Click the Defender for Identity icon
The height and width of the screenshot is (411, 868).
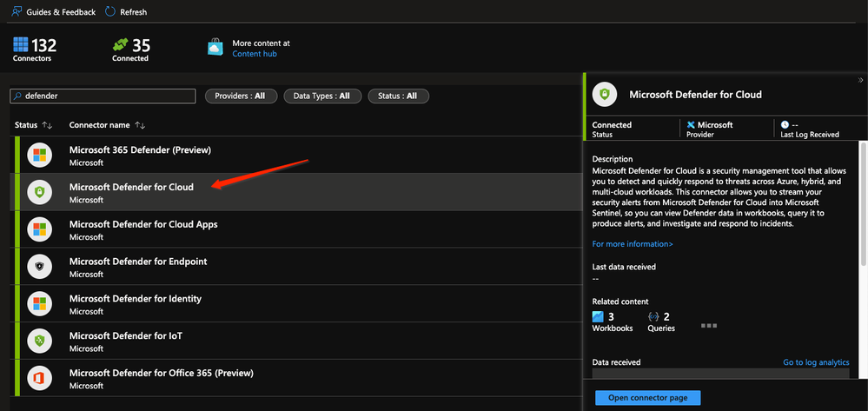tap(39, 303)
